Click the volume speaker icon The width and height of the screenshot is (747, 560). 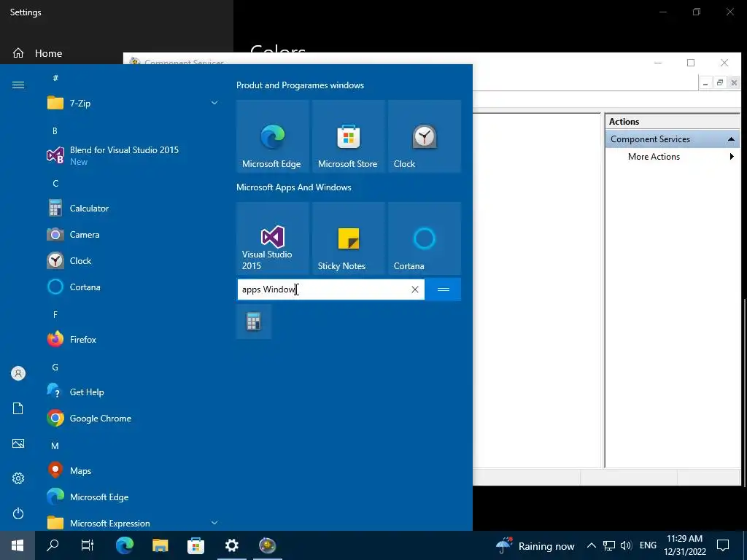(626, 545)
